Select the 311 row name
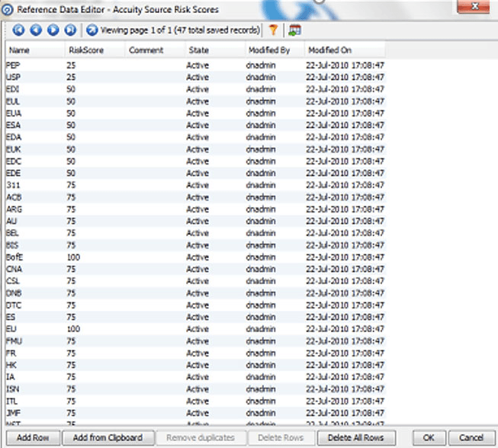The height and width of the screenshot is (448, 498). 13,185
